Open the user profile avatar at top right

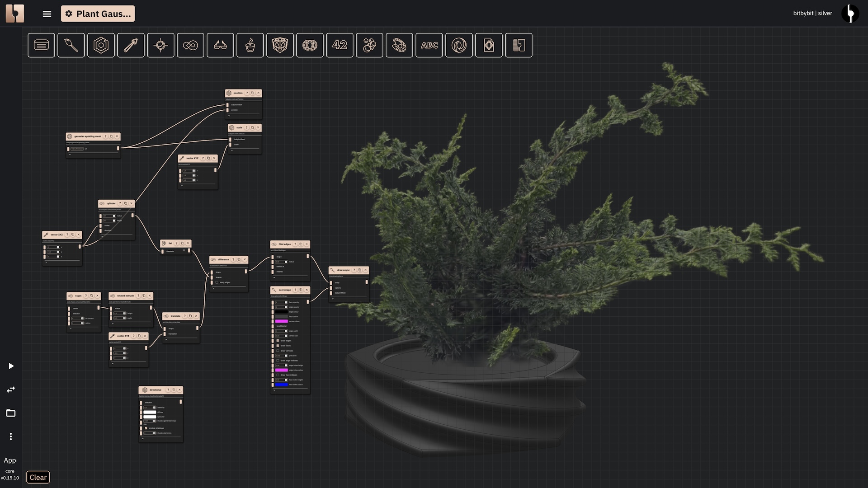(850, 14)
